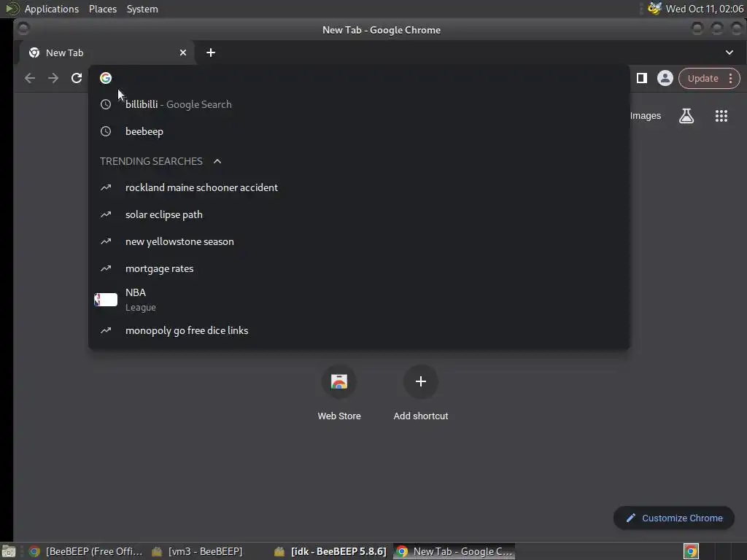Select mortgage rates suggestion
Screen dimensions: 747x560
359,268
